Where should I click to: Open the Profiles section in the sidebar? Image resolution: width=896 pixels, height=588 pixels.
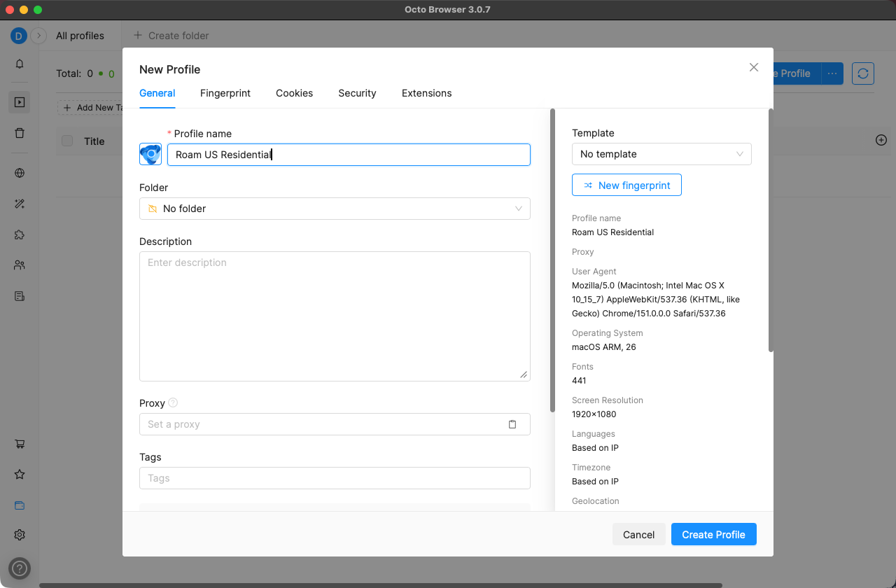click(x=20, y=102)
